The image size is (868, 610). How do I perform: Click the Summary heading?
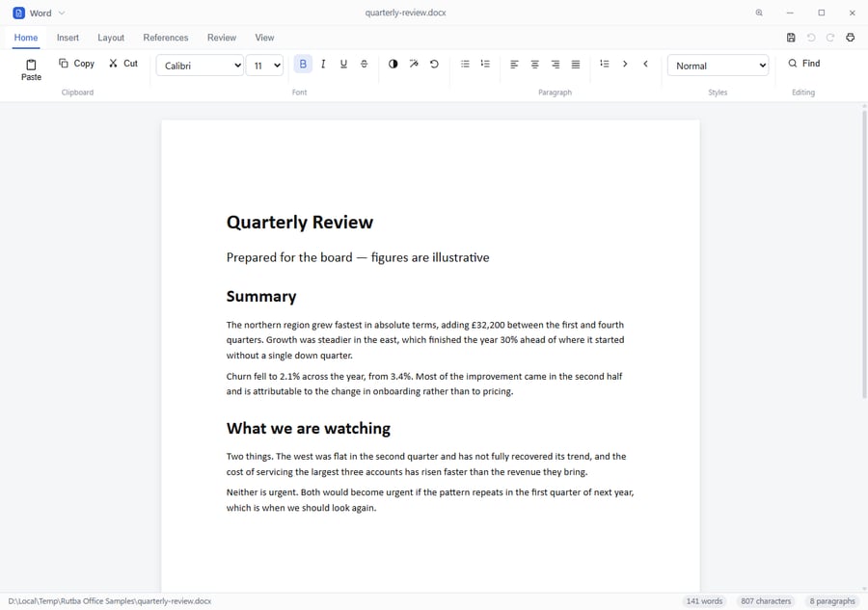(x=261, y=297)
